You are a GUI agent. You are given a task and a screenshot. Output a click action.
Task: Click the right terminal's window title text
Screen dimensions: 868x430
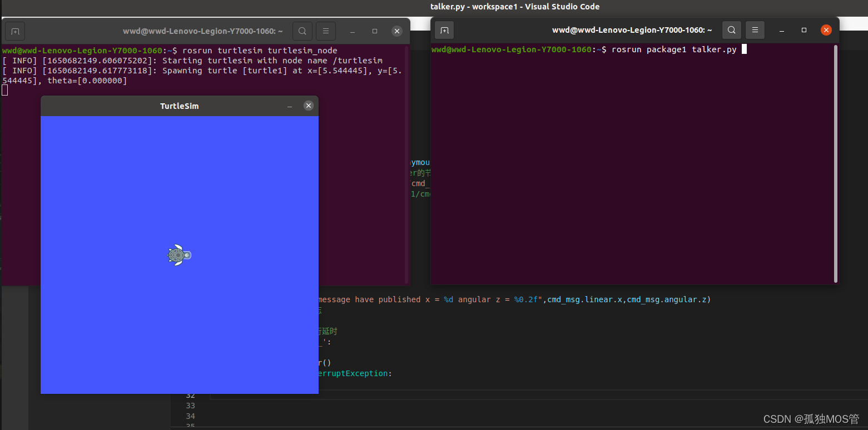click(632, 31)
